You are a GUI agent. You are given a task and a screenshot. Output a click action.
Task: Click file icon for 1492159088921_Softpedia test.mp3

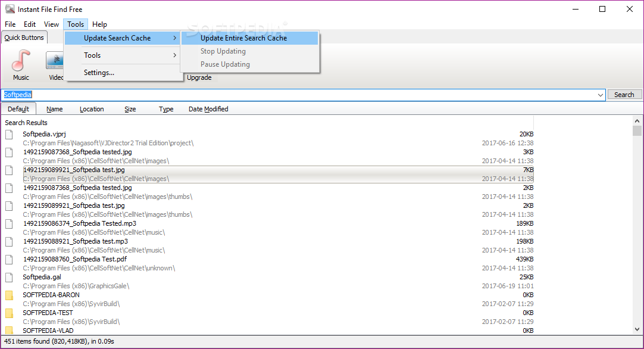[x=9, y=242]
